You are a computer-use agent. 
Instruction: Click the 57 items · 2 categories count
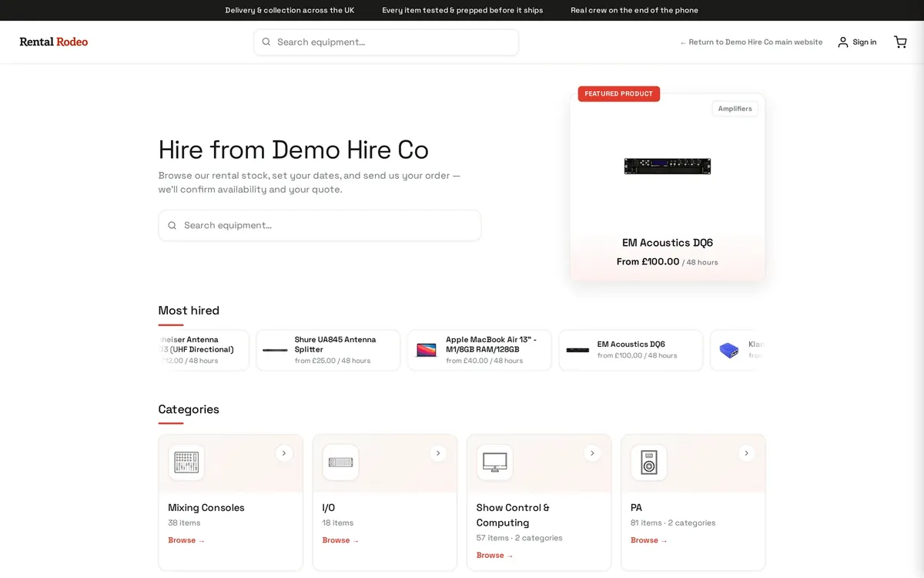[x=519, y=538]
